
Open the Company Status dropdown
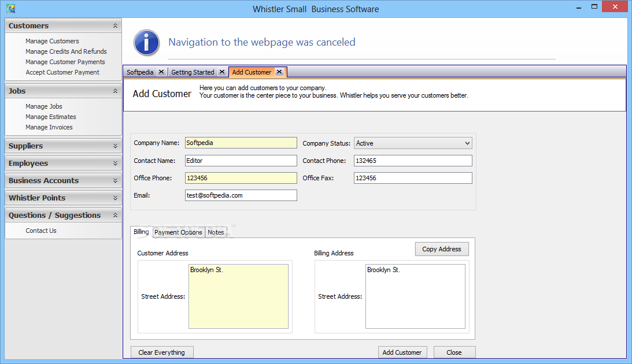click(x=467, y=143)
